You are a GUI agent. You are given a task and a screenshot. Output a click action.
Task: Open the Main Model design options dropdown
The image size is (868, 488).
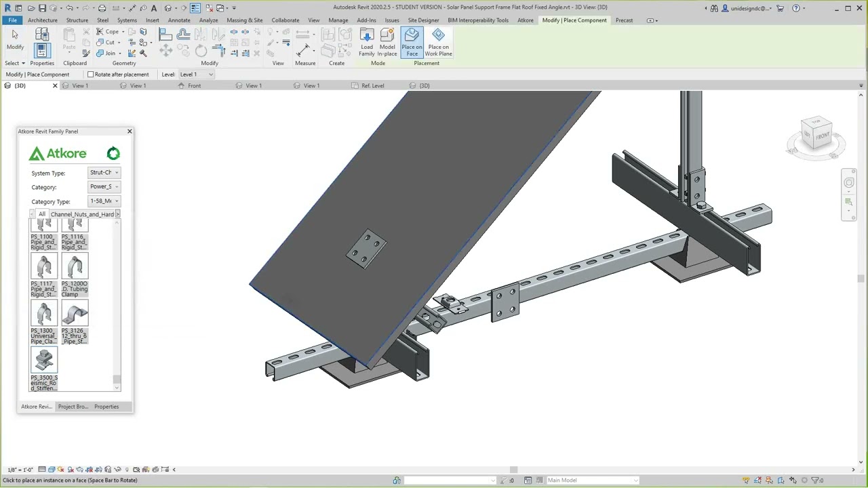click(x=593, y=481)
